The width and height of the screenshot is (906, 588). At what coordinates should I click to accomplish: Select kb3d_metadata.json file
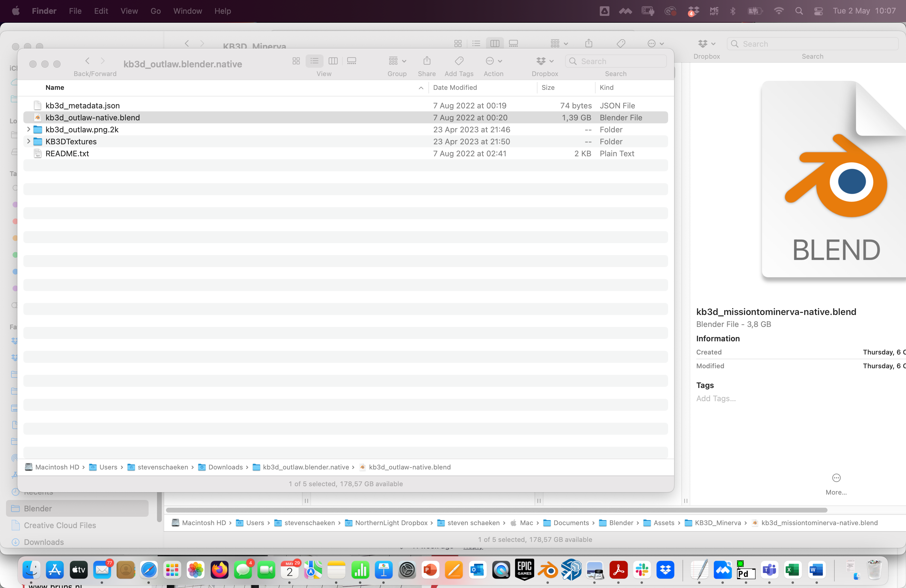coord(345,106)
